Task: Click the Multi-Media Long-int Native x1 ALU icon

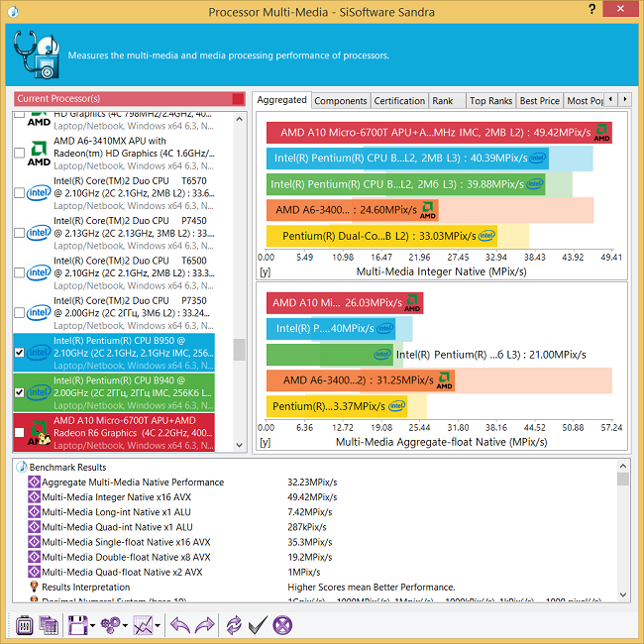Action: 34,512
